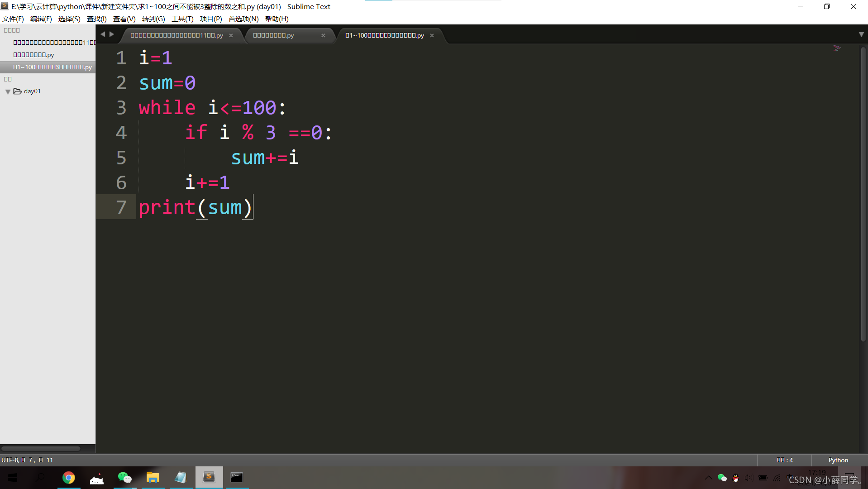Click on 'i=1' code line
The width and height of the screenshot is (868, 489).
pyautogui.click(x=156, y=58)
